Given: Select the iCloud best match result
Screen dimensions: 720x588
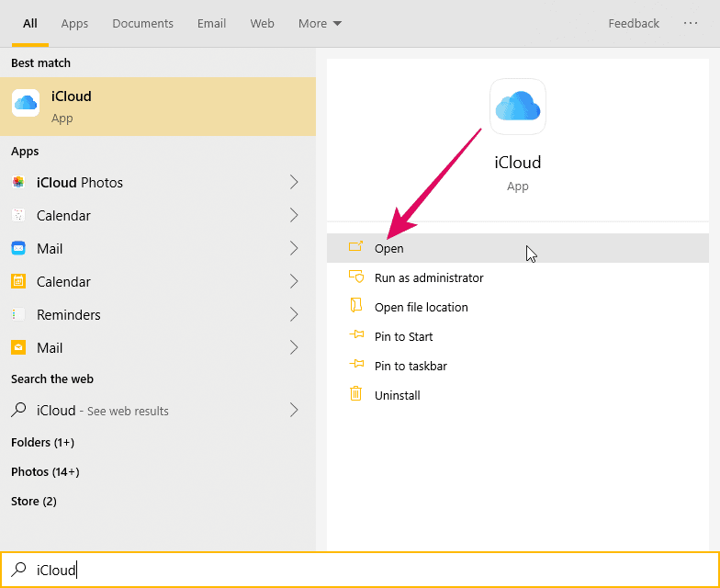Looking at the screenshot, I should pos(158,107).
